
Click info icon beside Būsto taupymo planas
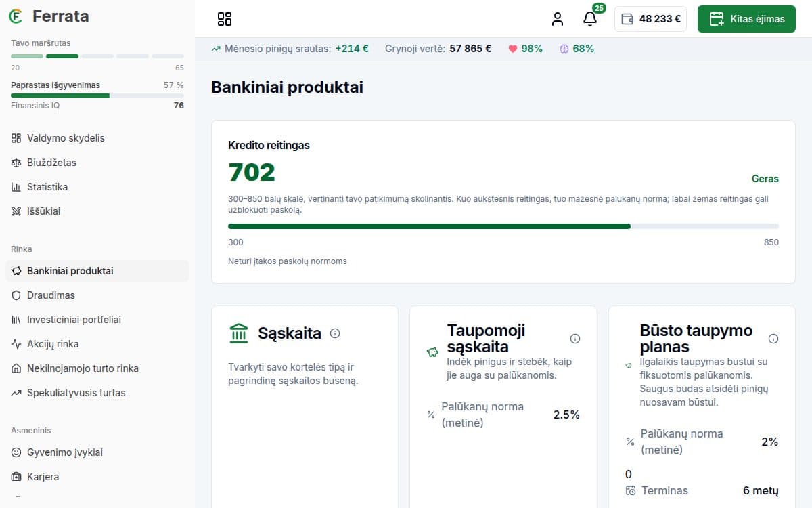click(x=773, y=339)
